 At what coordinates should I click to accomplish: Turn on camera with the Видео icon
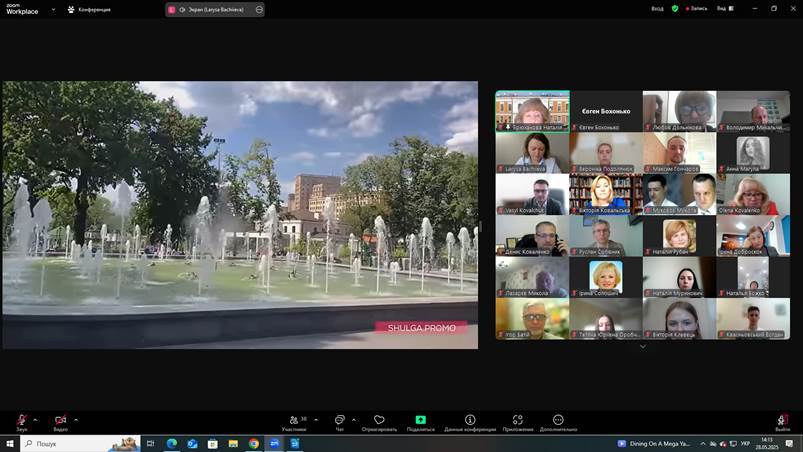pos(60,421)
